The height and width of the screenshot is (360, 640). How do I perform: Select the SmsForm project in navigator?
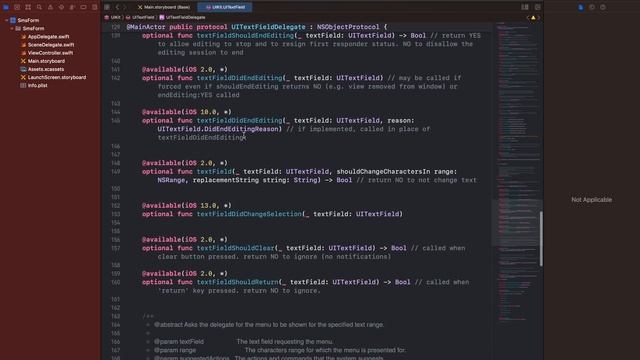(28, 20)
